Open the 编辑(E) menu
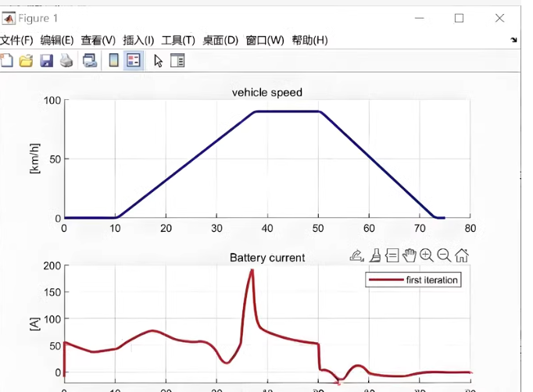This screenshot has height=392, width=533. click(57, 41)
